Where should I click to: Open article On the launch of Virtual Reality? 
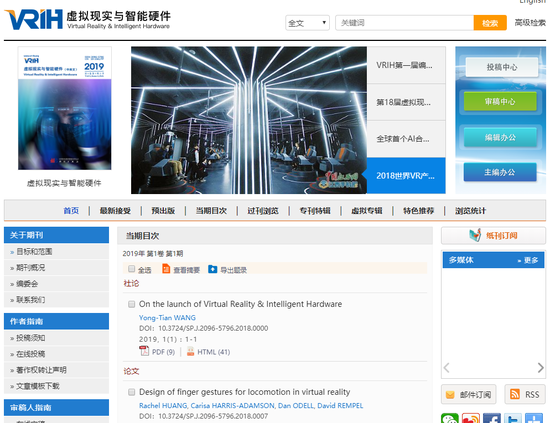point(240,304)
